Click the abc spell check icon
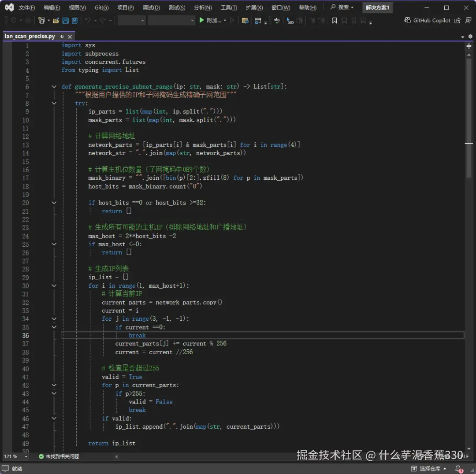 [x=277, y=20]
